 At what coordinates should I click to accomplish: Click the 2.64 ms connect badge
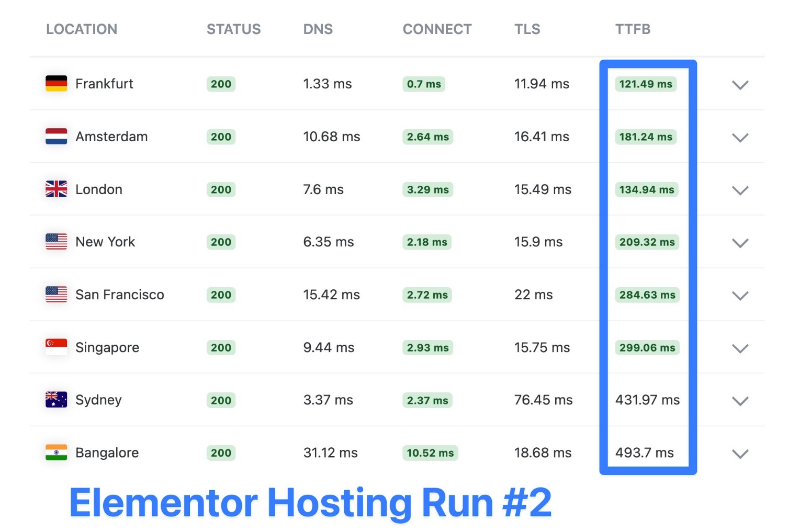click(x=428, y=137)
